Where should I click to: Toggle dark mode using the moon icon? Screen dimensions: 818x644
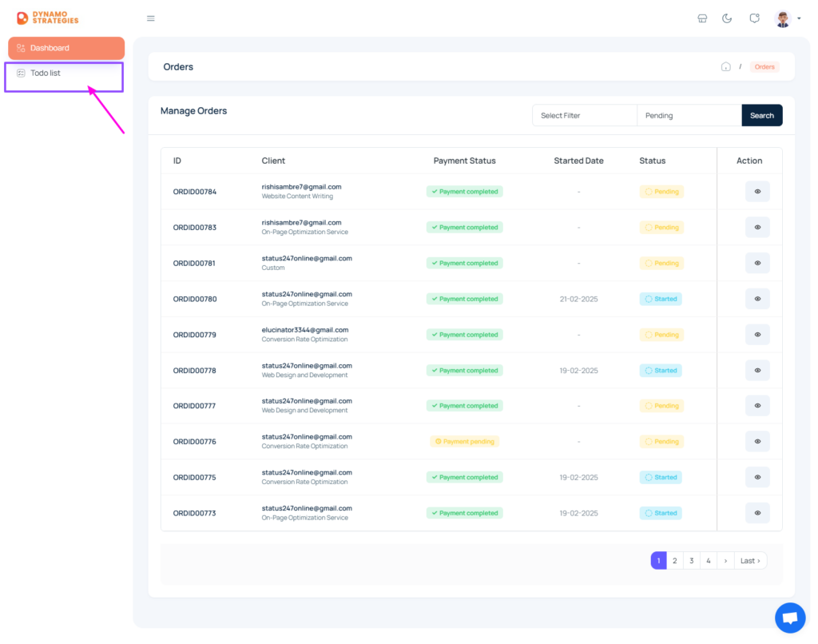[x=727, y=18]
